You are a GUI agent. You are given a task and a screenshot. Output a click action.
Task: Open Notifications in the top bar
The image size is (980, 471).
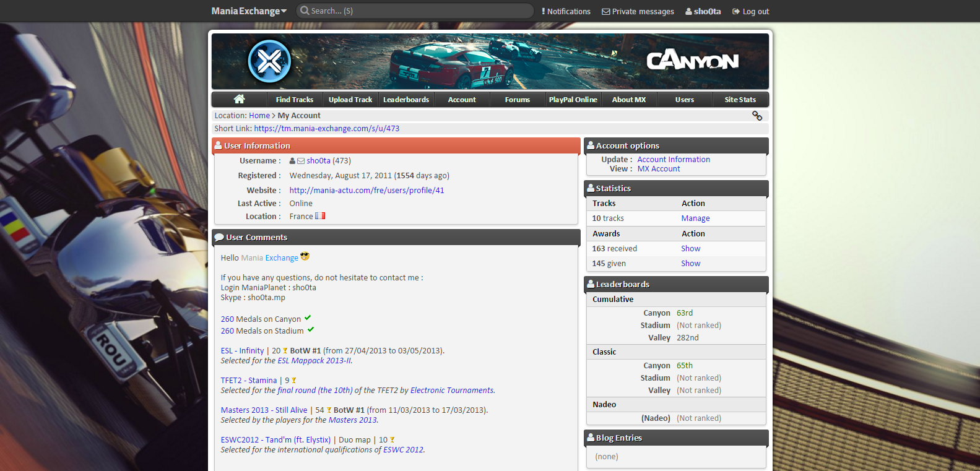(x=566, y=11)
